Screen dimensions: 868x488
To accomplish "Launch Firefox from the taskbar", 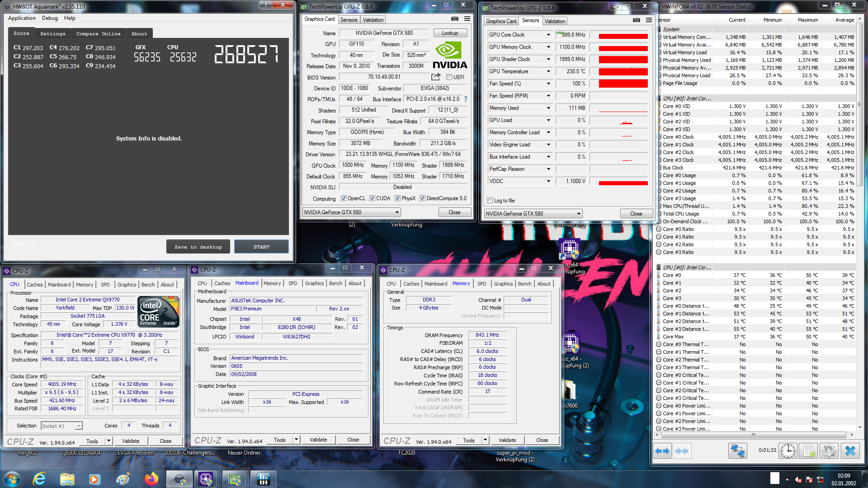I will 151,479.
